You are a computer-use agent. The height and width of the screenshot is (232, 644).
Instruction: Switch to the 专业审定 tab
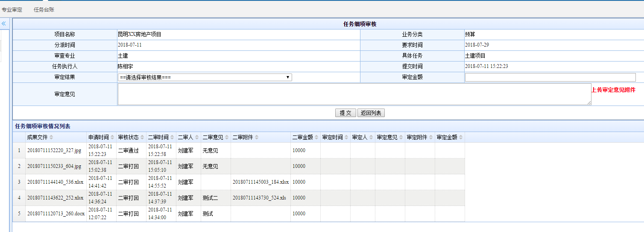12,9
